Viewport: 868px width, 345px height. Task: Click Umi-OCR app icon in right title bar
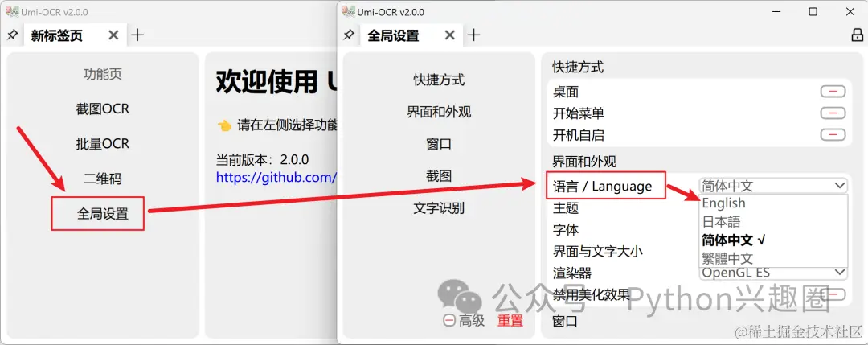click(348, 11)
